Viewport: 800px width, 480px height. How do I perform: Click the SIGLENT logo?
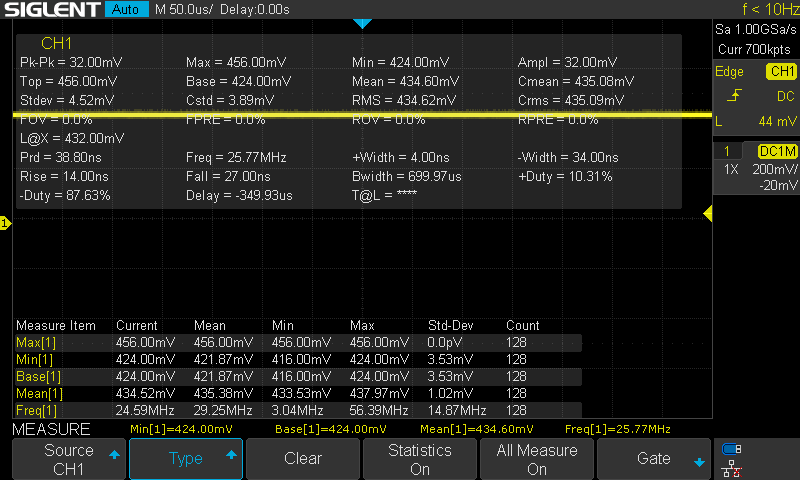tap(52, 9)
